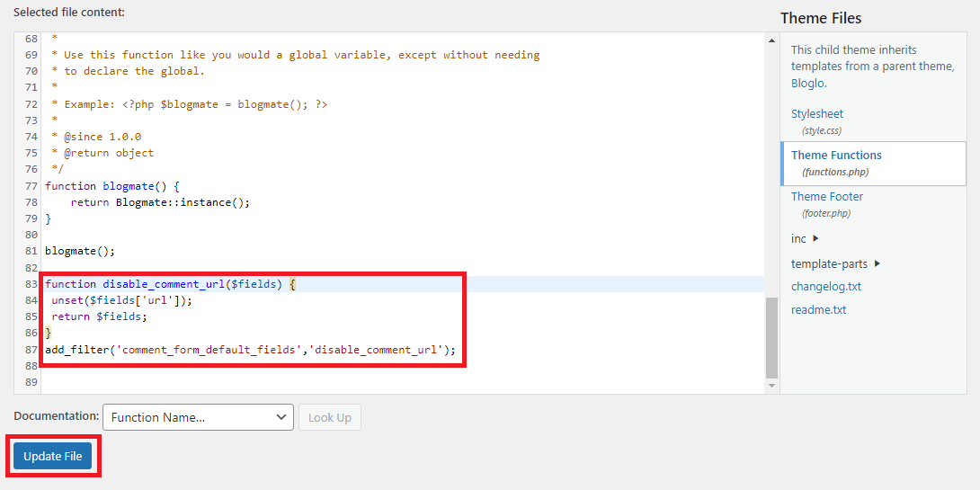Click line number 82 in the gutter
Viewport: 980px width, 490px height.
[31, 268]
